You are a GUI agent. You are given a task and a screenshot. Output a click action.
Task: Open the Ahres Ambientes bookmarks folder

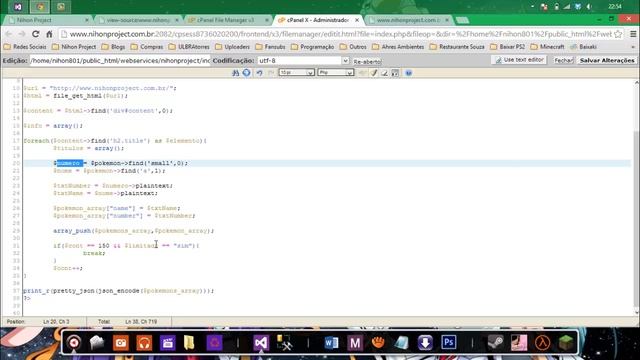click(x=398, y=47)
